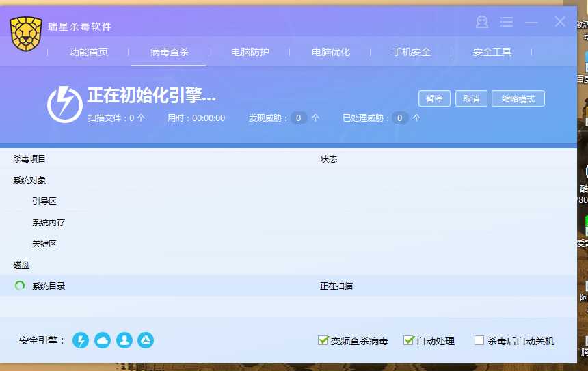Click the 状态 column header
The height and width of the screenshot is (371, 588).
[x=329, y=159]
